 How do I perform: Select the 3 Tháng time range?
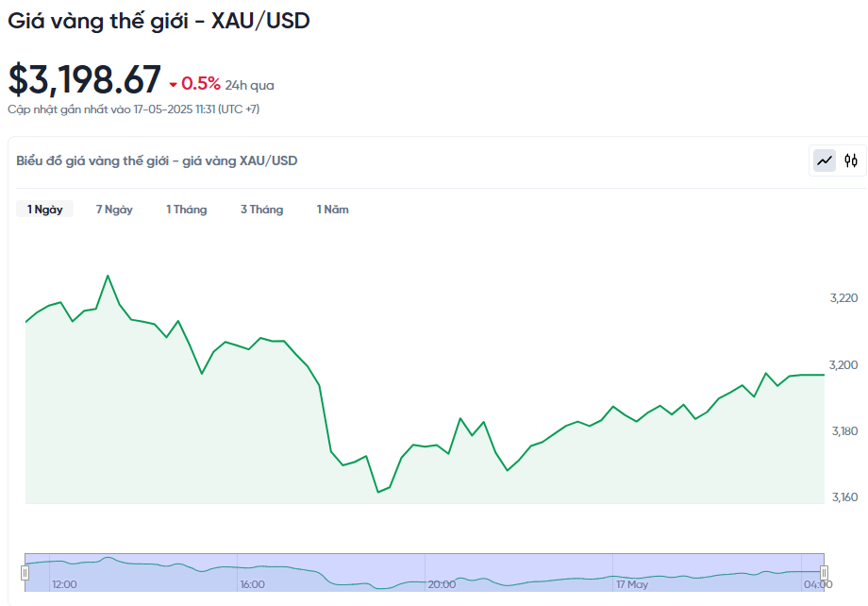pyautogui.click(x=262, y=210)
